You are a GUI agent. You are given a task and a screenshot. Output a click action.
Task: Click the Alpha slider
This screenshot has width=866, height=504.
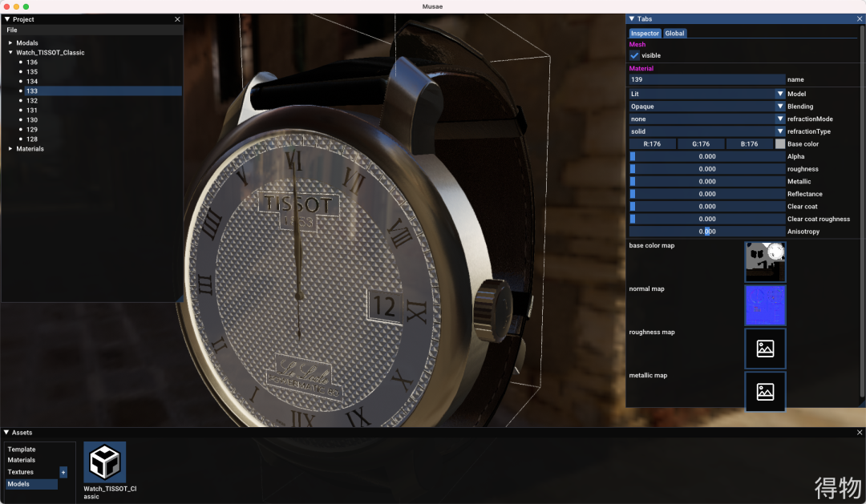tap(707, 157)
